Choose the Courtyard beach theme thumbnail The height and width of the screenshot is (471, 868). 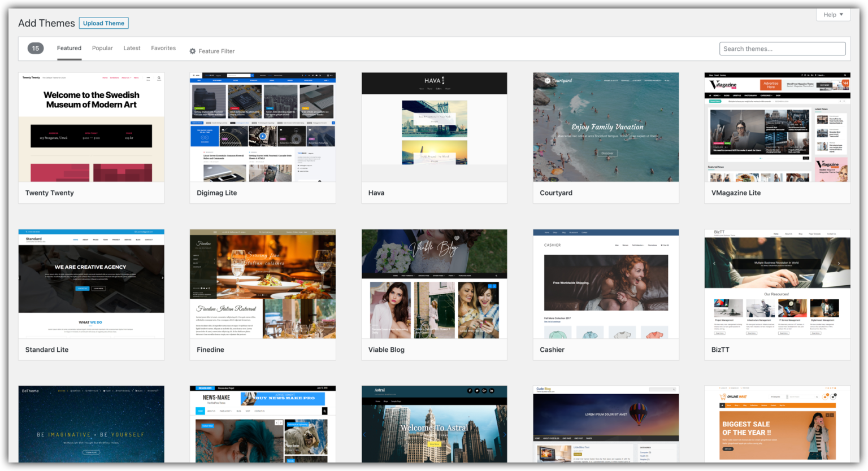click(x=606, y=127)
